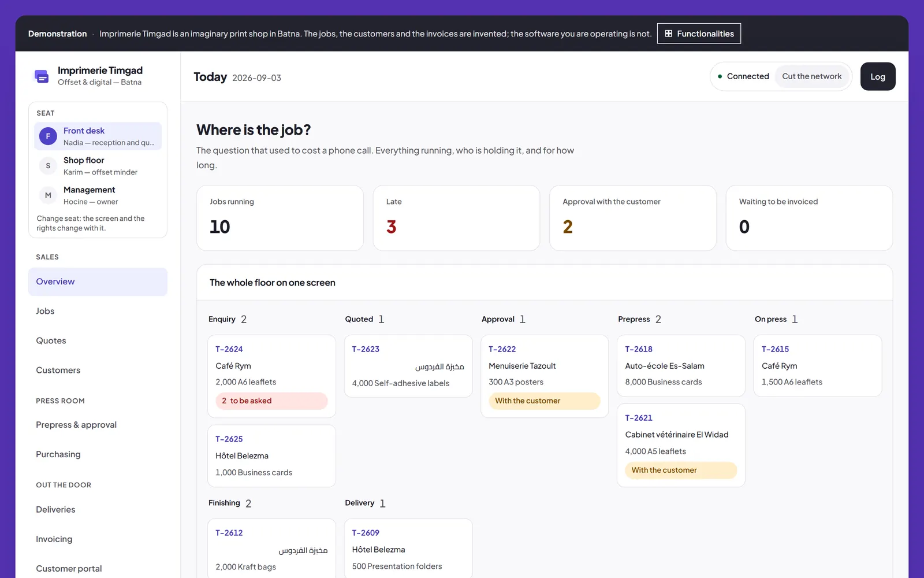Open job T-2612 Kraft bags
Image resolution: width=924 pixels, height=578 pixels.
(271, 549)
